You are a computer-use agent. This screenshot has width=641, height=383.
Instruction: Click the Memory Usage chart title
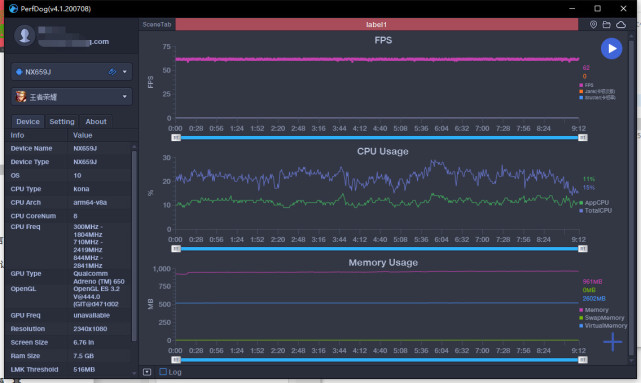tap(383, 262)
